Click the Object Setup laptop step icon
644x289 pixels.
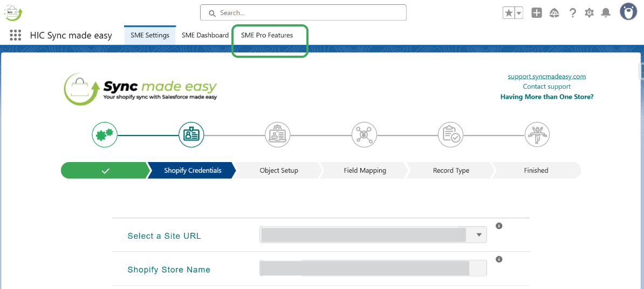tap(278, 135)
